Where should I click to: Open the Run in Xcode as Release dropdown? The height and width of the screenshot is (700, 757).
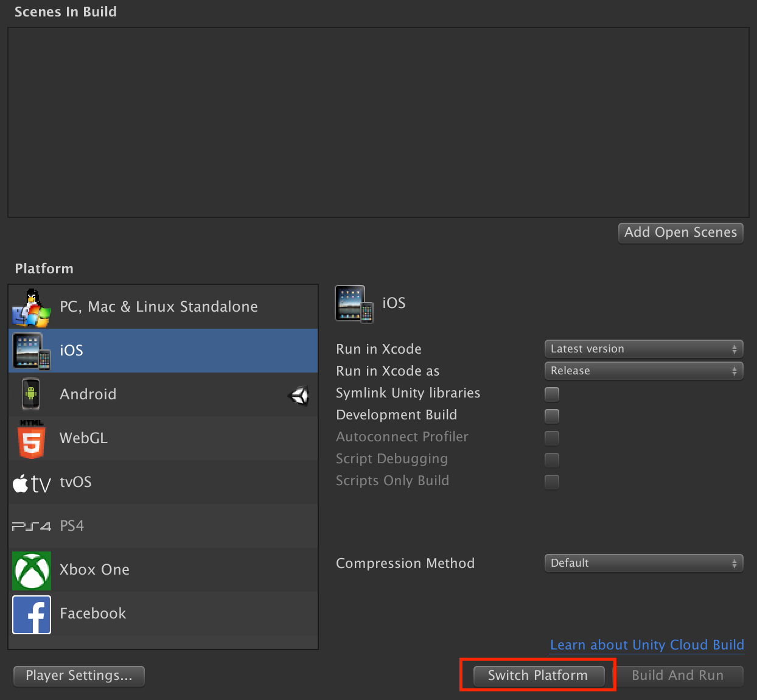point(644,371)
